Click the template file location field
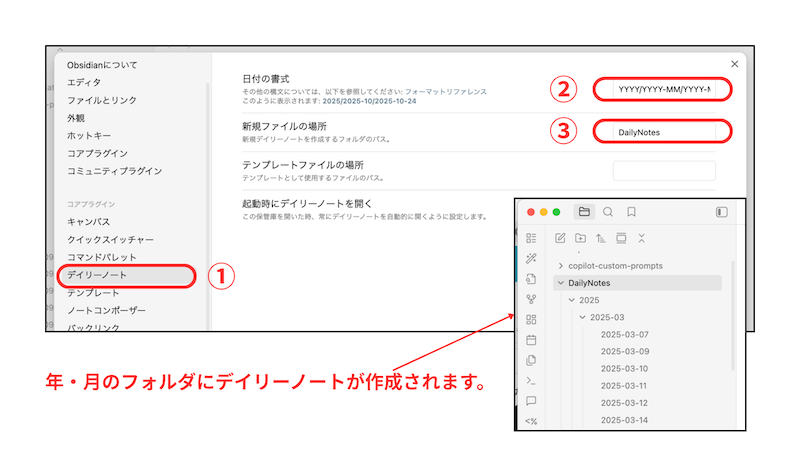The width and height of the screenshot is (800, 450). [x=664, y=170]
